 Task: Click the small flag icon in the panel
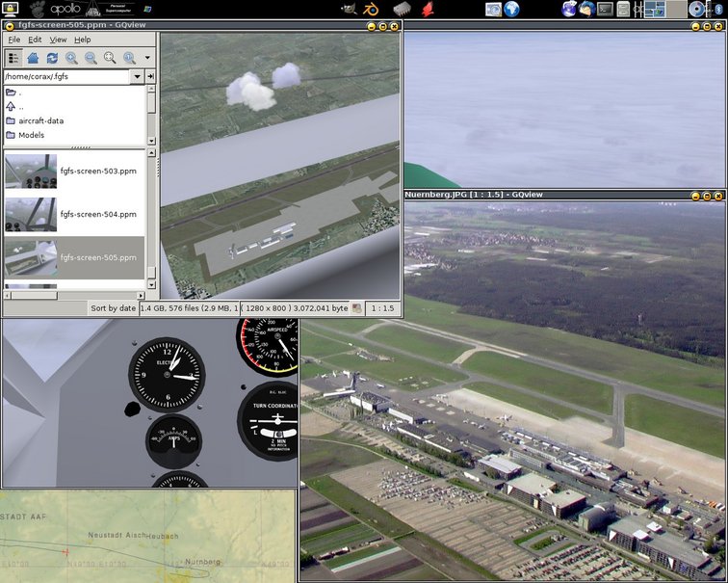(147, 9)
